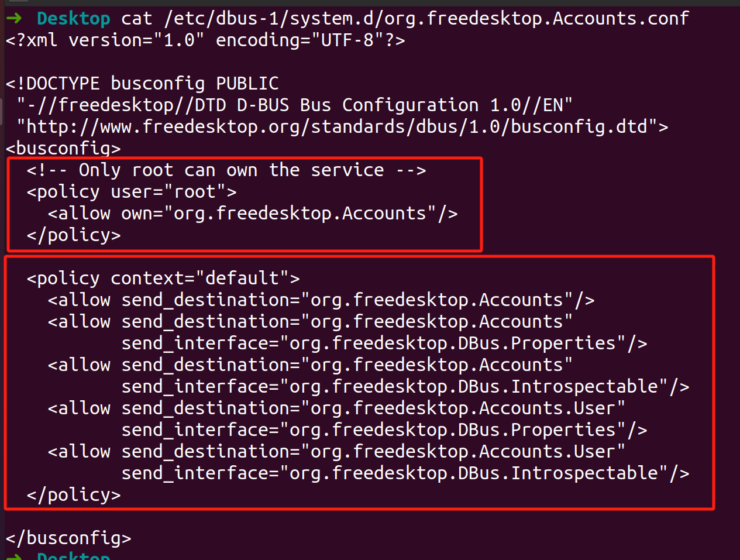Click the org.freedesktop.Accounts.conf file path
This screenshot has height=560, width=740.
coord(426,19)
